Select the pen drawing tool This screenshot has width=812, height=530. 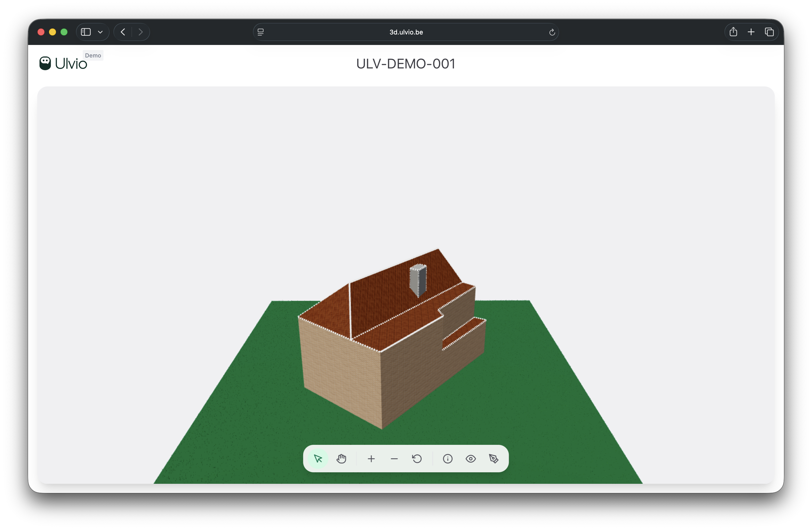[493, 459]
